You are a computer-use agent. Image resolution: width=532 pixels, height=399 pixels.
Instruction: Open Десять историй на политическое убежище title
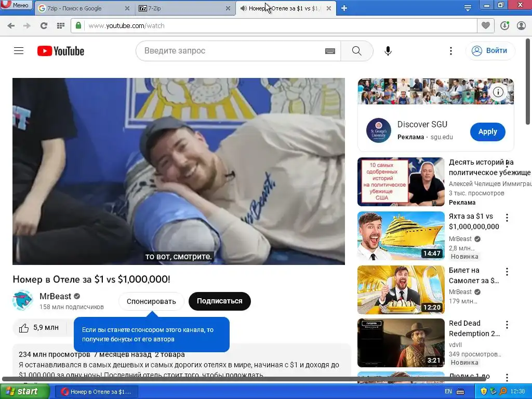(489, 167)
